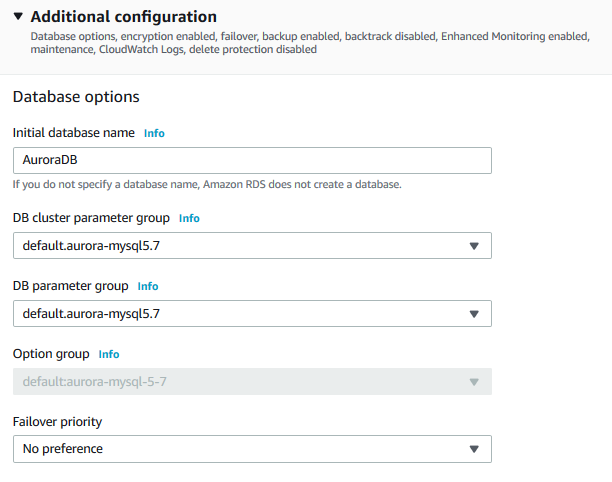Collapse the Additional configuration section triangle
Viewport: 612px width, 482px height.
point(18,17)
